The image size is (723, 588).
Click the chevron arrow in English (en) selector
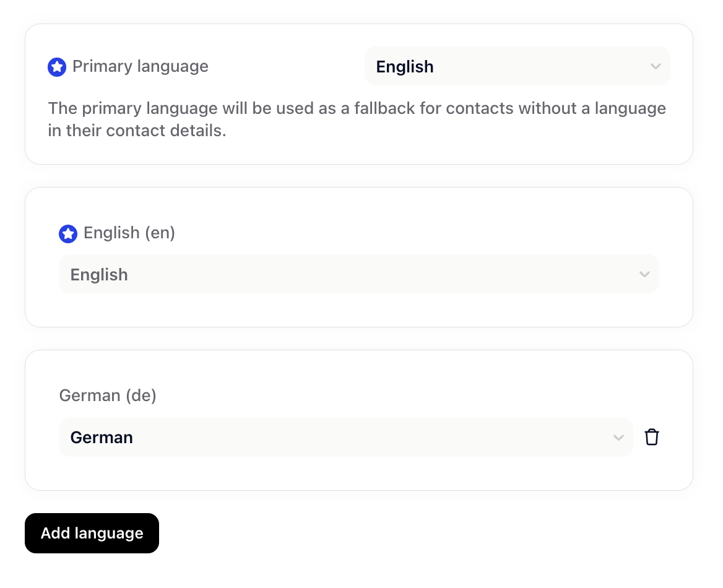point(644,274)
